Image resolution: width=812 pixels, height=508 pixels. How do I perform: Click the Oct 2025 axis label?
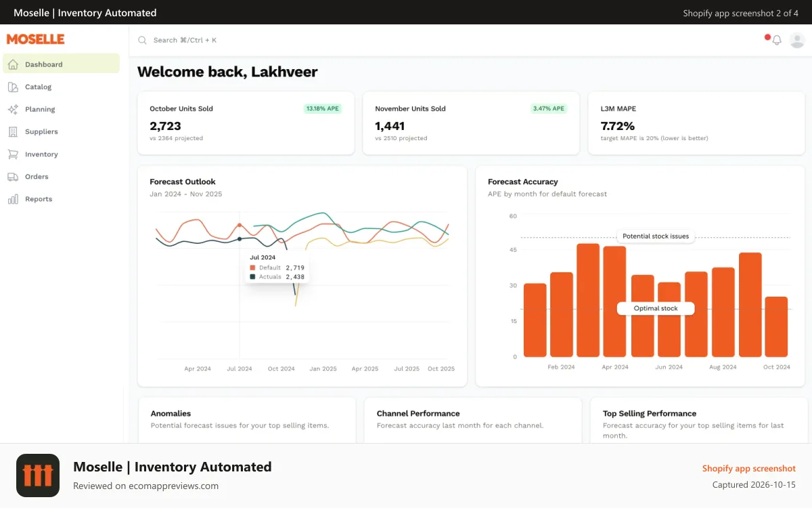(441, 369)
